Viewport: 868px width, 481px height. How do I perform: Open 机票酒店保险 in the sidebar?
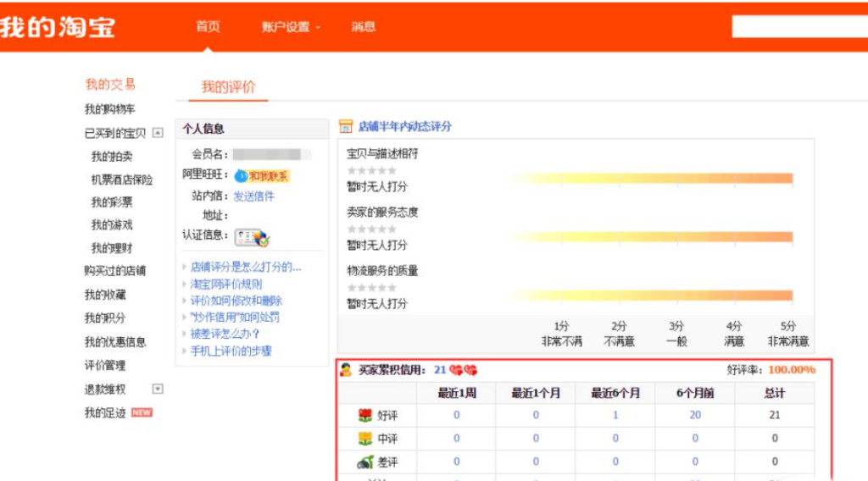coord(122,180)
